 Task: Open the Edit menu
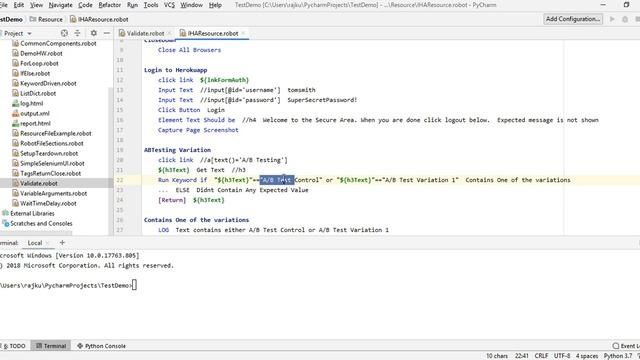click(19, 5)
